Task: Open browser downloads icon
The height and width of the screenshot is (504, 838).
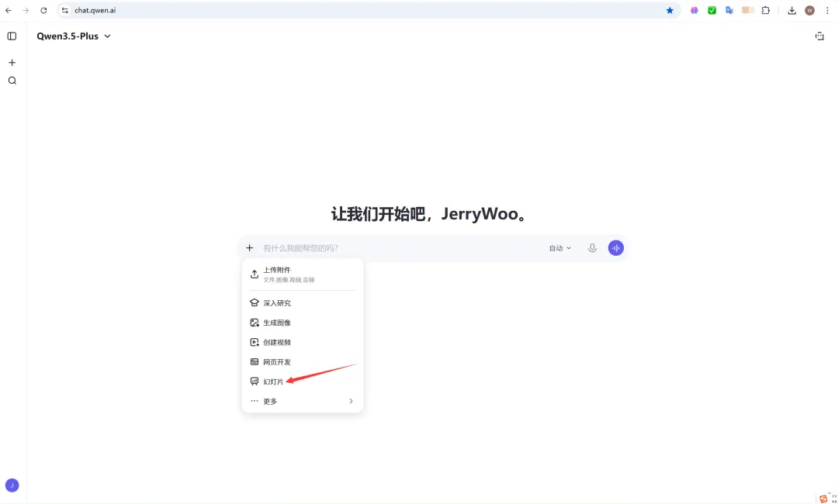Action: coord(792,10)
